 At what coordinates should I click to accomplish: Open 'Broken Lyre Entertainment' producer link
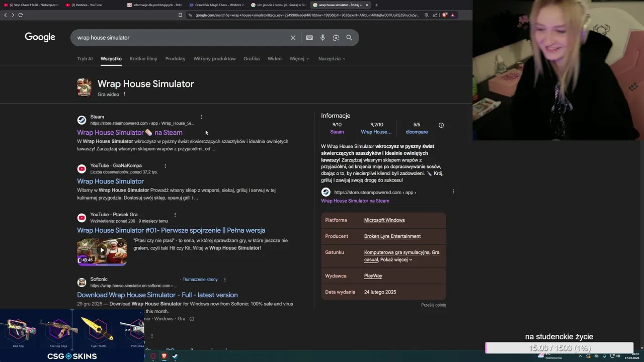[x=392, y=236]
